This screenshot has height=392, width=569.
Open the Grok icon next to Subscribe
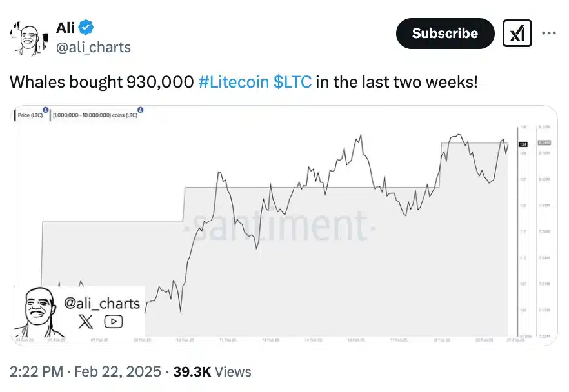[x=517, y=34]
